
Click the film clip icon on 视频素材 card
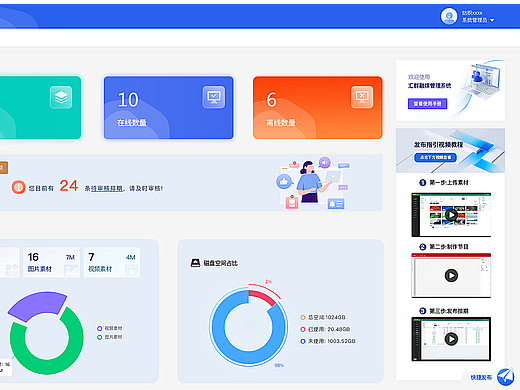(x=132, y=270)
